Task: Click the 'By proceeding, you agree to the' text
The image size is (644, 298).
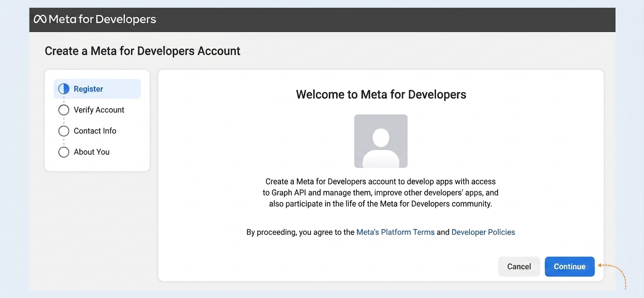Action: [301, 232]
